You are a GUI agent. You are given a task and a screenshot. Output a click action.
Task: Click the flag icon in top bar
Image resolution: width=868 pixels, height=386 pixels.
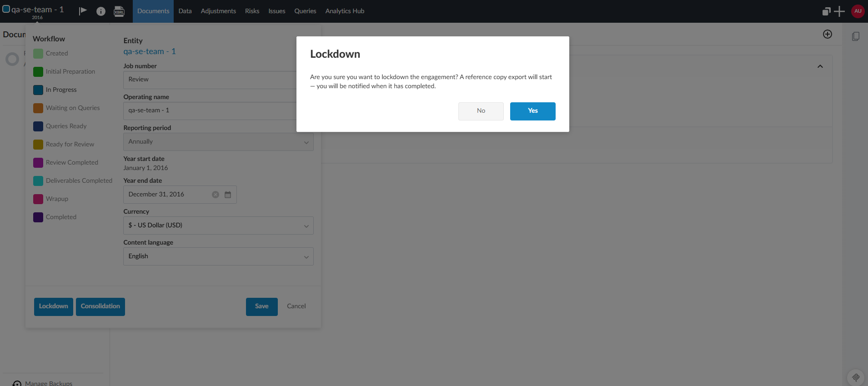(83, 11)
